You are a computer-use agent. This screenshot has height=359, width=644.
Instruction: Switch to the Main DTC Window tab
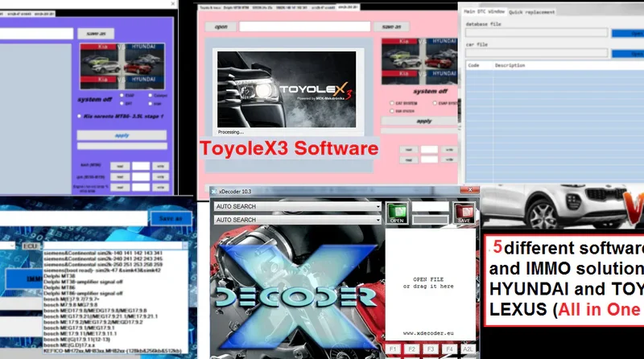[485, 13]
